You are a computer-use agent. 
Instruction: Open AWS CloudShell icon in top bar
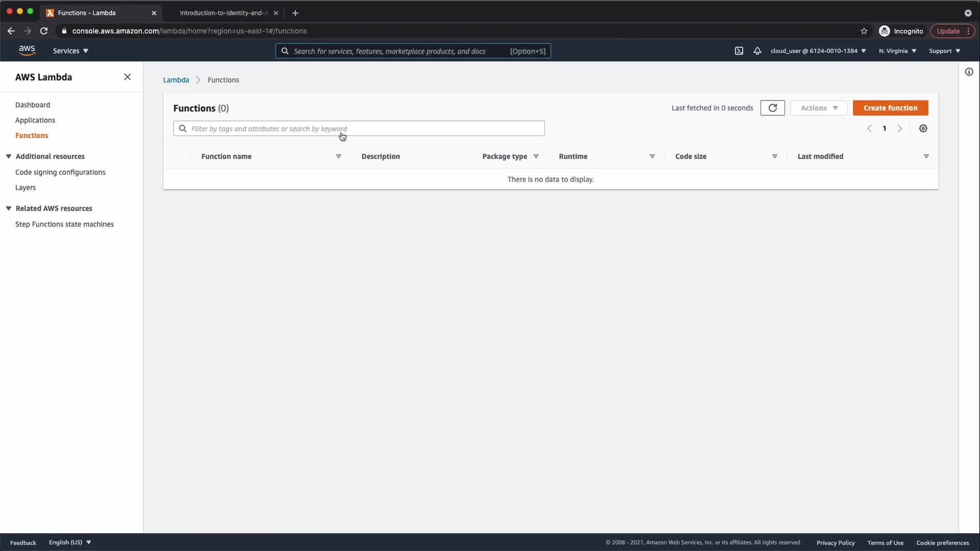click(739, 51)
